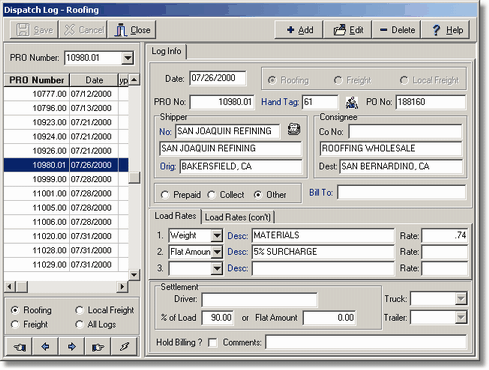This screenshot has width=489, height=370.
Task: Go to first record navigation icon
Action: (x=19, y=347)
